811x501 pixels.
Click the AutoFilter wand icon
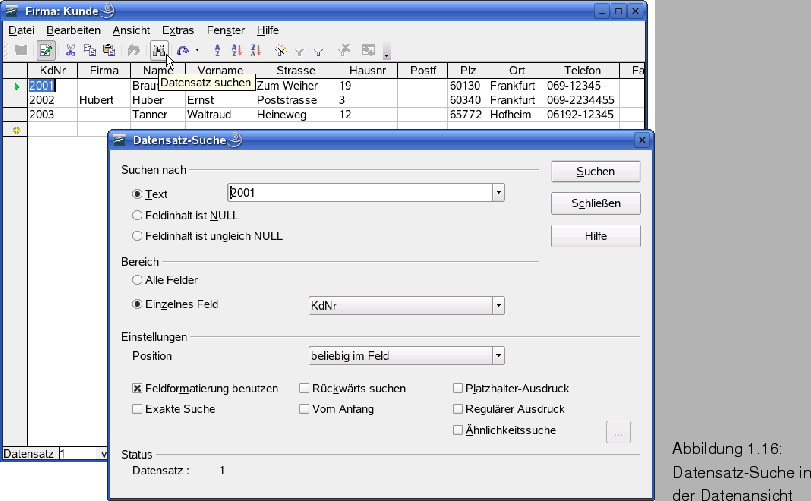coord(281,50)
